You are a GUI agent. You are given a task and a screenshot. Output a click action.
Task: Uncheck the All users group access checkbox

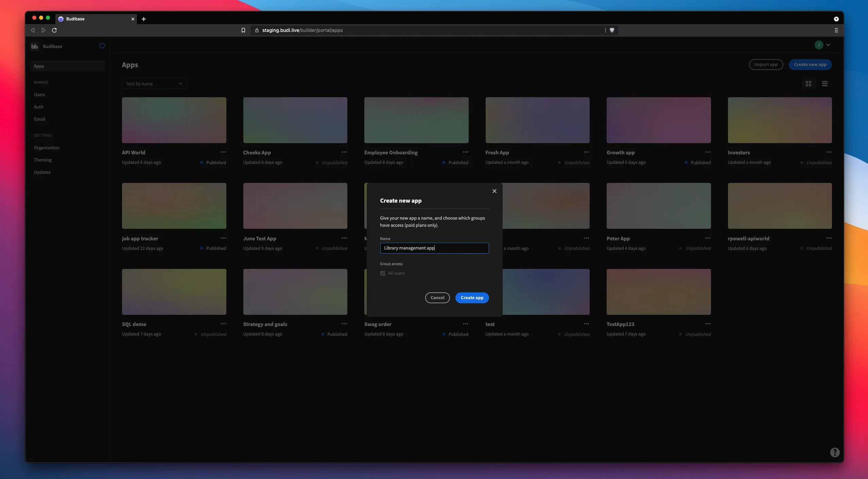pos(383,273)
